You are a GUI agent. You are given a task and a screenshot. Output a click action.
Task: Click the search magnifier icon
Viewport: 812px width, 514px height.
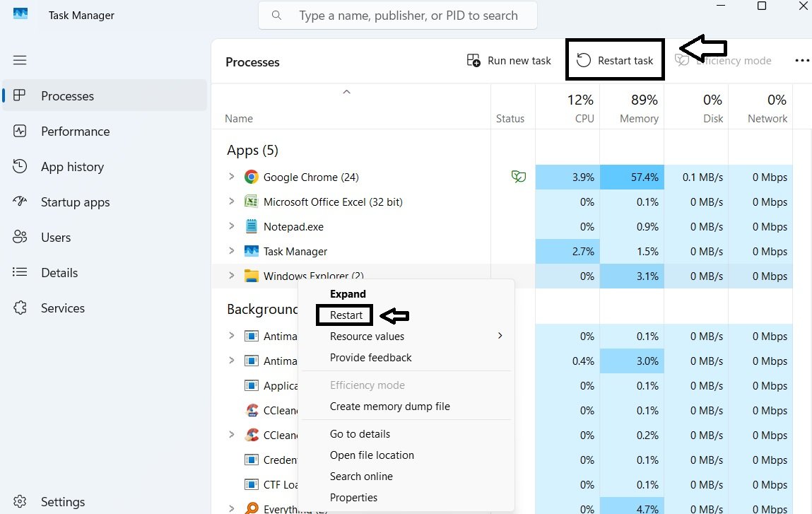pos(276,16)
